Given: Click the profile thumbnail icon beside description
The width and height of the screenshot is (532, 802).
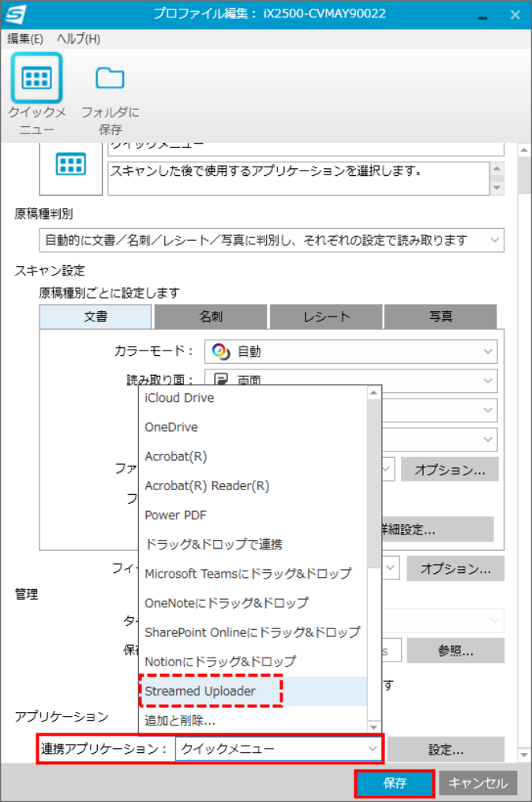Looking at the screenshot, I should pyautogui.click(x=70, y=164).
